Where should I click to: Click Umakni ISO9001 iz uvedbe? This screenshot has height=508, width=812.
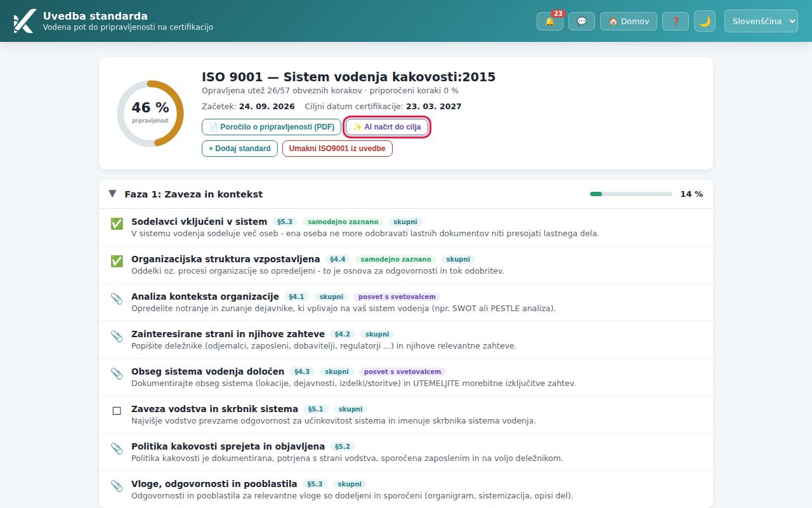pyautogui.click(x=337, y=149)
